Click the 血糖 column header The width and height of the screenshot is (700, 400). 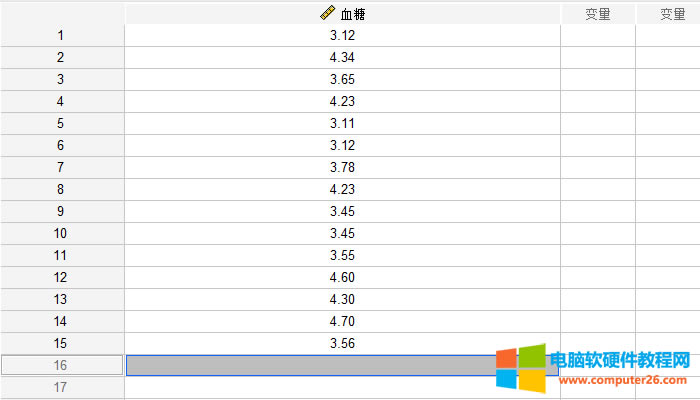[342, 14]
